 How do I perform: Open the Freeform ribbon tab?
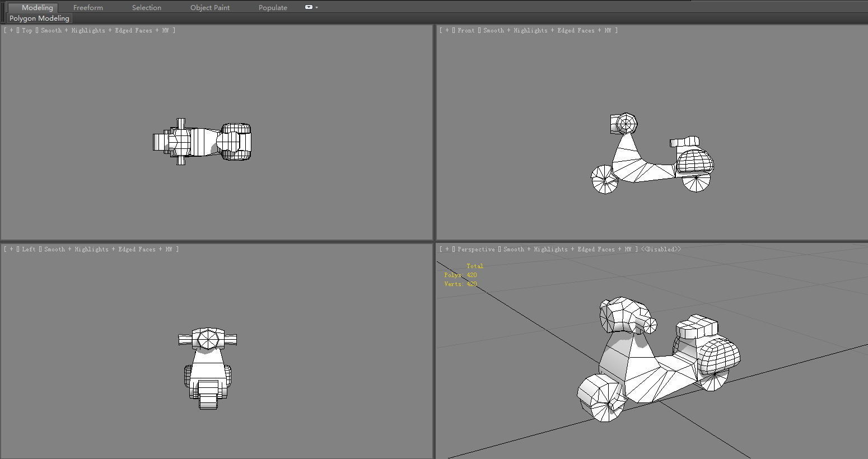coord(88,7)
